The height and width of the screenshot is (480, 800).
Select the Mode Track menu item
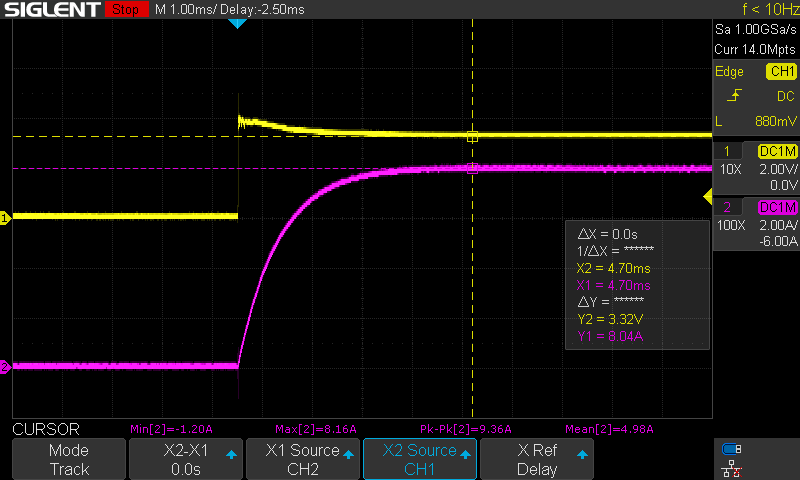(x=69, y=459)
